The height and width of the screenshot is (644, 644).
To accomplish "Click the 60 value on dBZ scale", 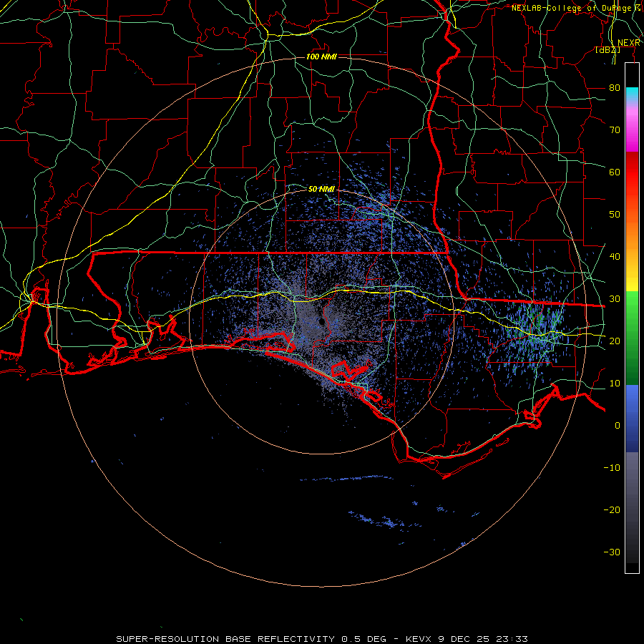I will point(615,172).
